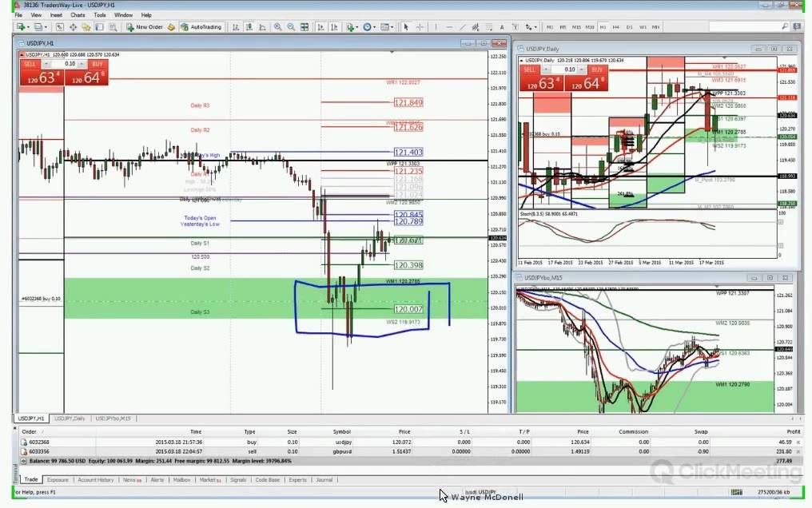Expand the new chart dropdown arrow
This screenshot has width=812, height=508.
[28, 27]
